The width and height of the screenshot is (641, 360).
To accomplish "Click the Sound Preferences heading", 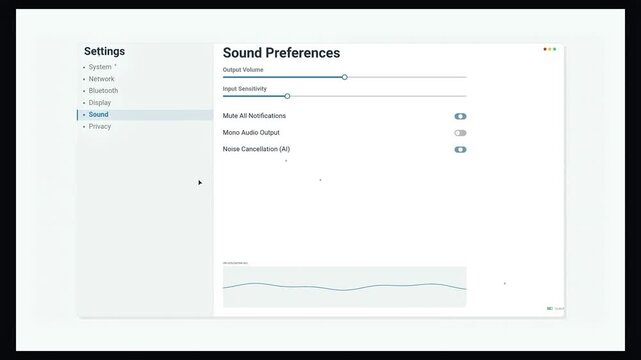I will [x=281, y=53].
